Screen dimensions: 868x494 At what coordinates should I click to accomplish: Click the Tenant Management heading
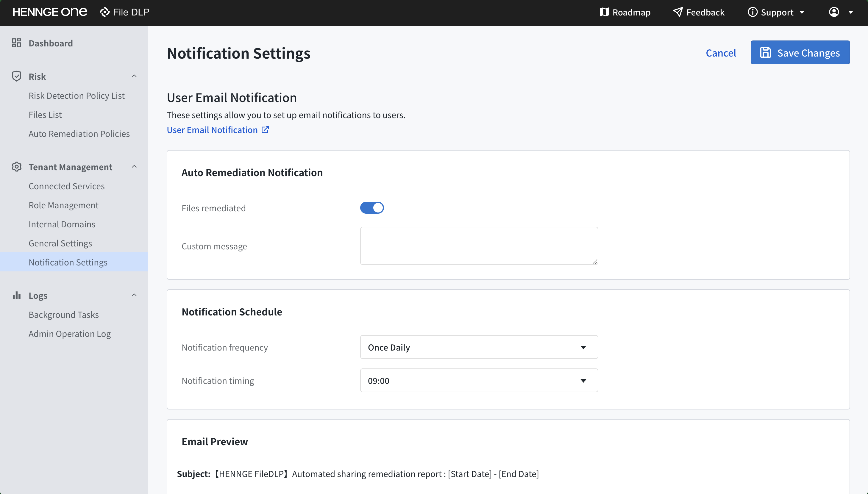[70, 167]
